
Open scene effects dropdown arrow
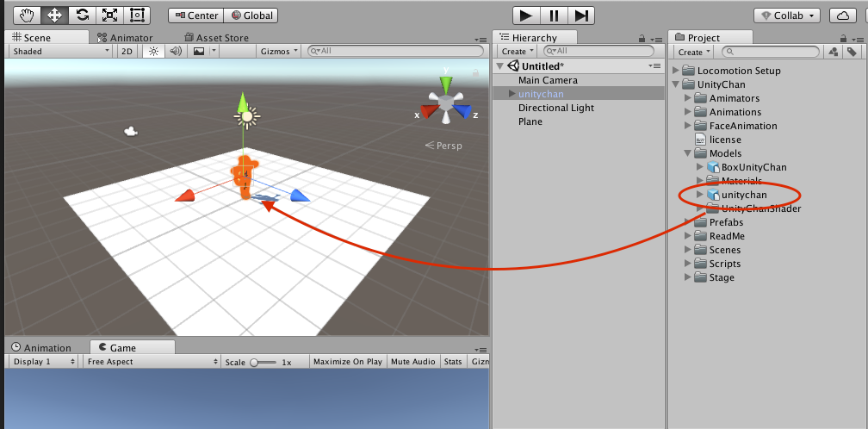214,51
